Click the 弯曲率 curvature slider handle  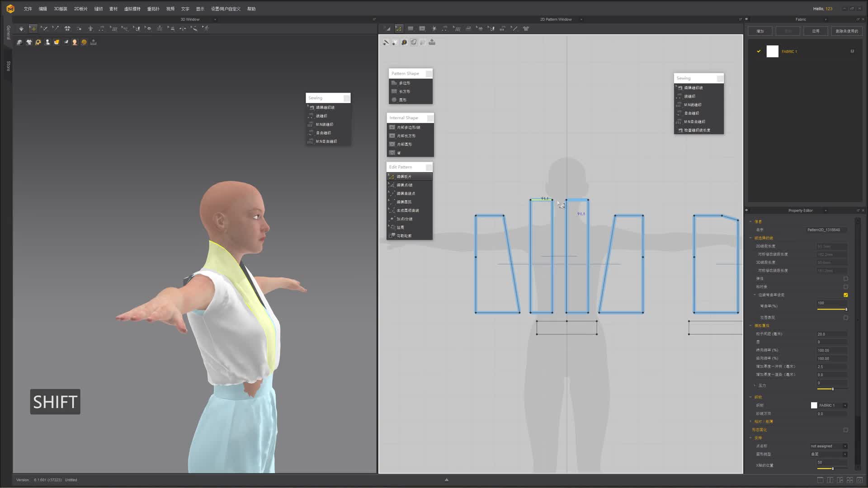[846, 310]
